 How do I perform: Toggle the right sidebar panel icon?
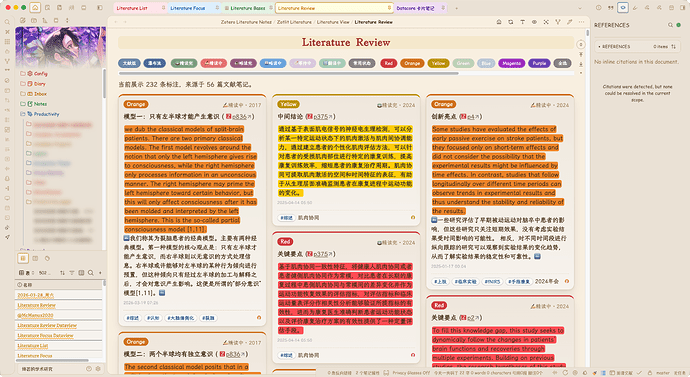(683, 7)
